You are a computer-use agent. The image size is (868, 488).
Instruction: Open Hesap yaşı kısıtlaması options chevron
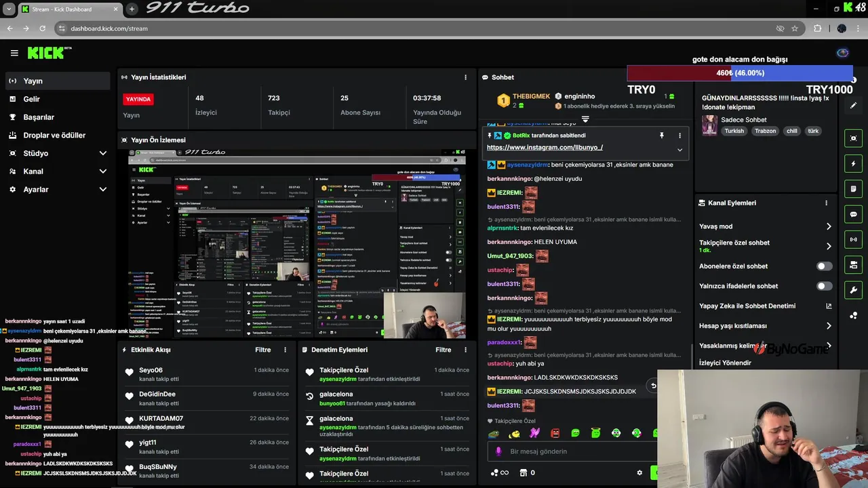(828, 326)
